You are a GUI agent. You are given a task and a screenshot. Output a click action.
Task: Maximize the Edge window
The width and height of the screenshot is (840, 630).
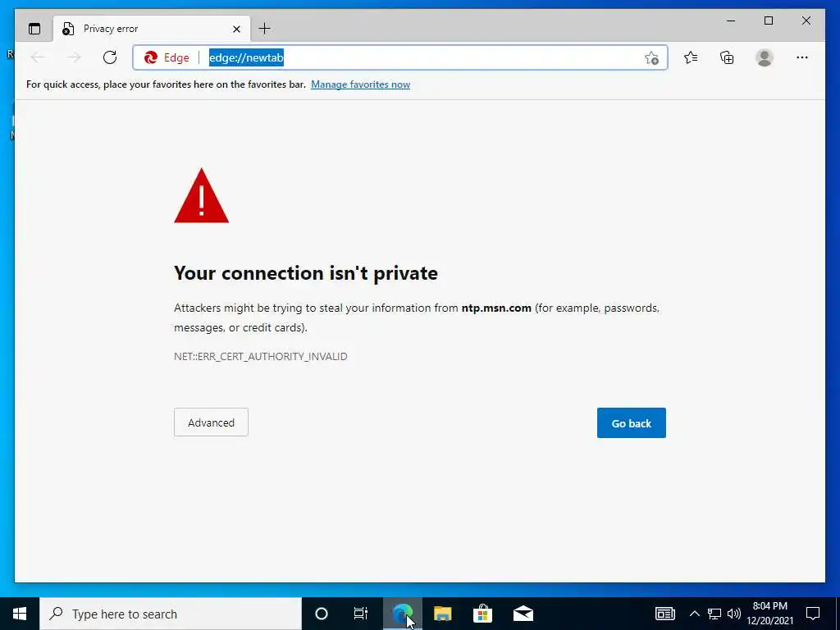[x=768, y=21]
